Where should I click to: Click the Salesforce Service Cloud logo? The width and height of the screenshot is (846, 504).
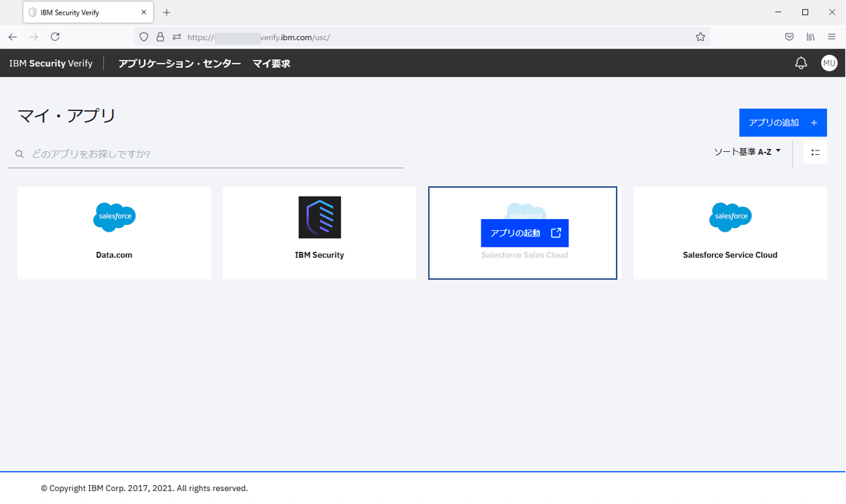pos(730,217)
